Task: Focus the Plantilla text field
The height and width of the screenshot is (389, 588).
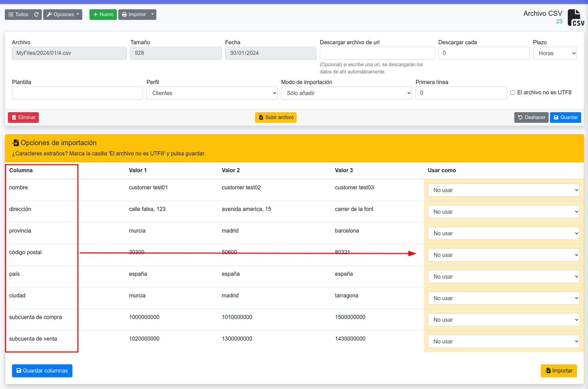Action: coord(78,93)
